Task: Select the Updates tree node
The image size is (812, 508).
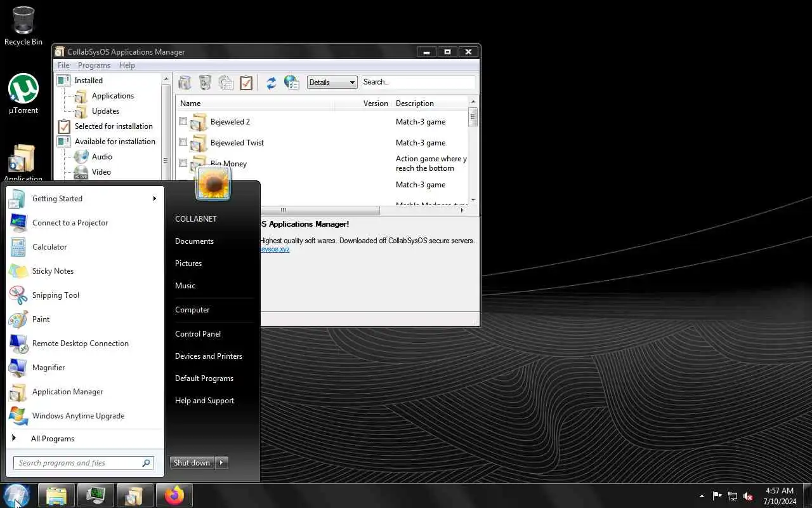Action: click(105, 111)
